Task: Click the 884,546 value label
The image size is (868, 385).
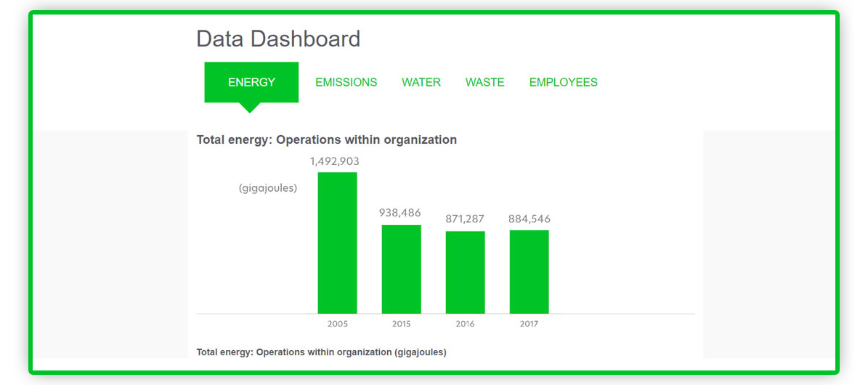Action: tap(529, 219)
